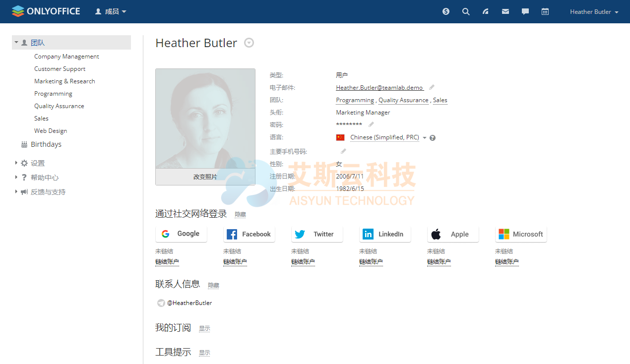The width and height of the screenshot is (630, 364).
Task: Open the payments dollar icon in header
Action: [446, 11]
